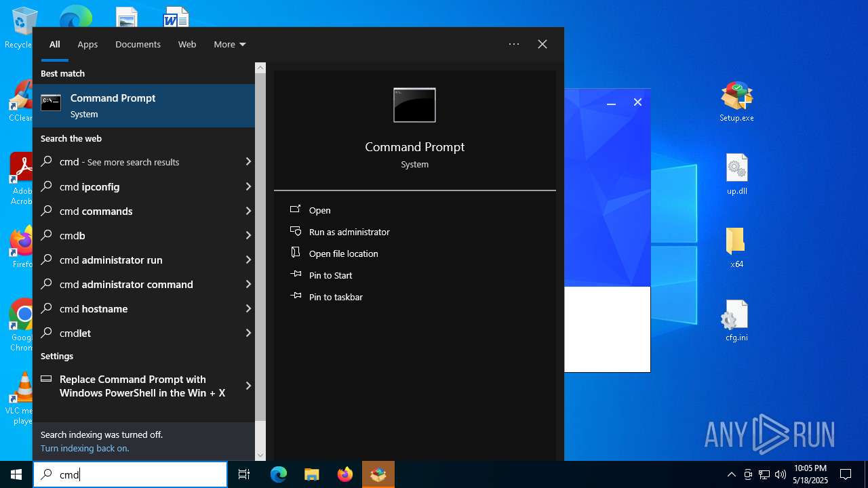
Task: Select cmd administrator run suggestion
Action: (144, 260)
